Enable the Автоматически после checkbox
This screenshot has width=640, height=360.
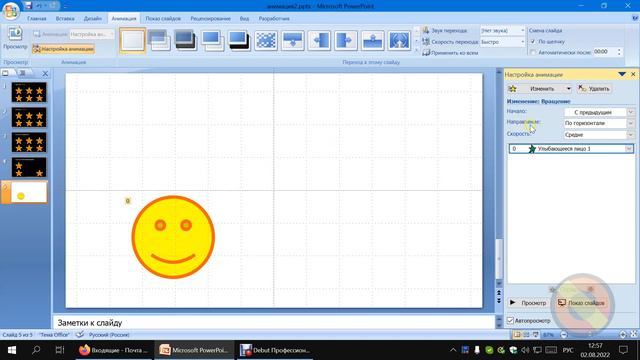[x=533, y=52]
